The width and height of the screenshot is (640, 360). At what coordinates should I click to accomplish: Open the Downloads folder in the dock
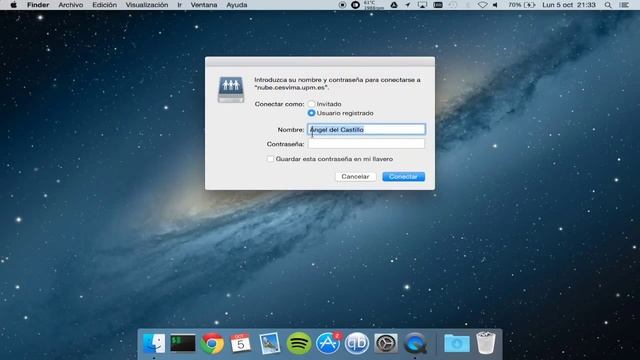point(457,343)
